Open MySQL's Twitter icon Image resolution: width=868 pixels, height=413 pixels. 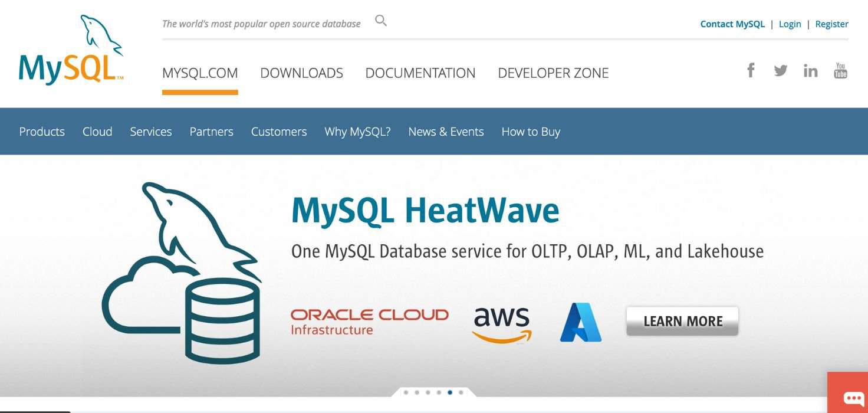coord(781,70)
